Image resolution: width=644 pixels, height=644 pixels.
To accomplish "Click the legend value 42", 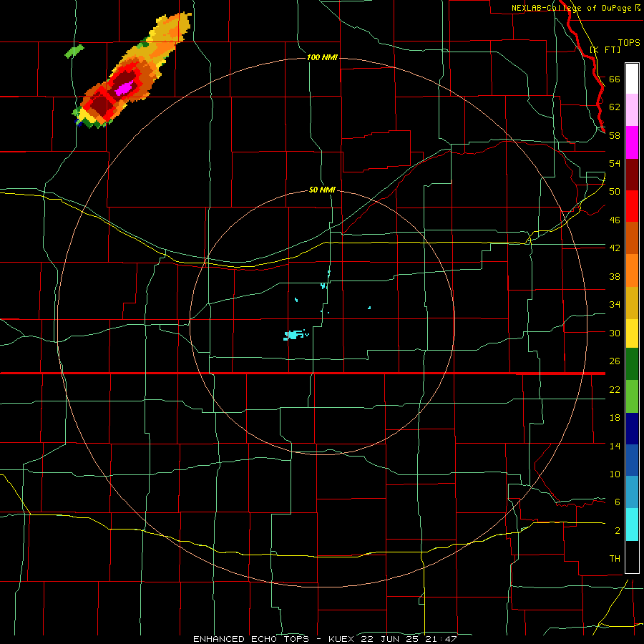I will 615,248.
